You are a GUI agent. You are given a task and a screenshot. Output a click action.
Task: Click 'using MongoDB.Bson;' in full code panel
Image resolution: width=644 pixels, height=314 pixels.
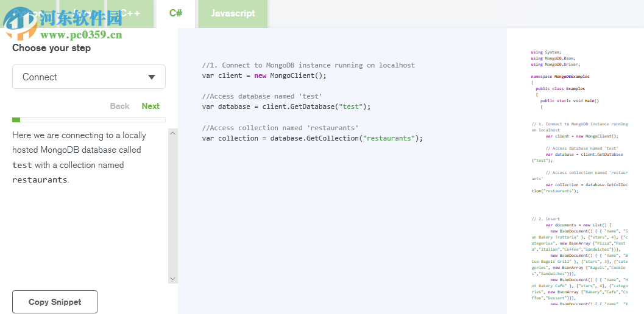tap(553, 58)
